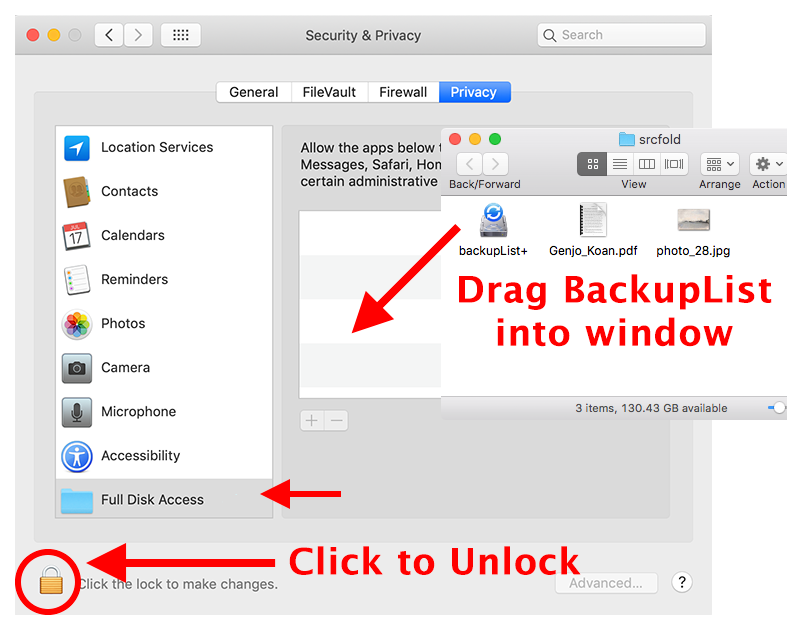
Task: Click the Advanced... button
Action: [x=606, y=583]
